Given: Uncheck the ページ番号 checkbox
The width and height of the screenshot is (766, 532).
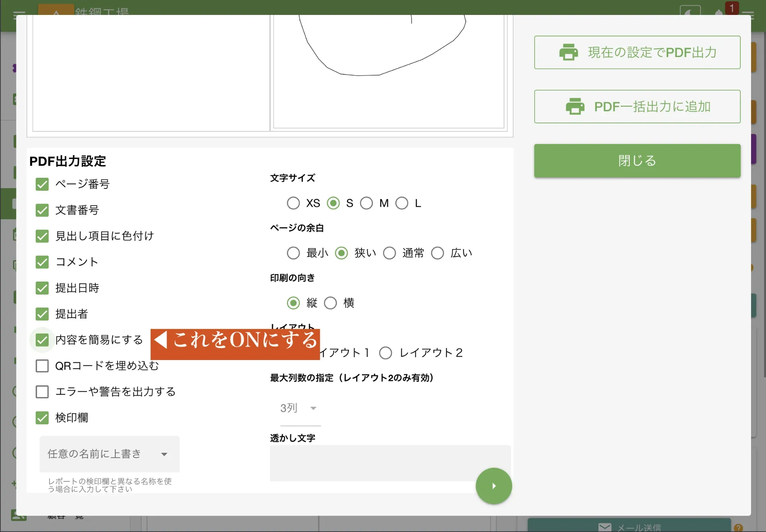Looking at the screenshot, I should tap(42, 184).
